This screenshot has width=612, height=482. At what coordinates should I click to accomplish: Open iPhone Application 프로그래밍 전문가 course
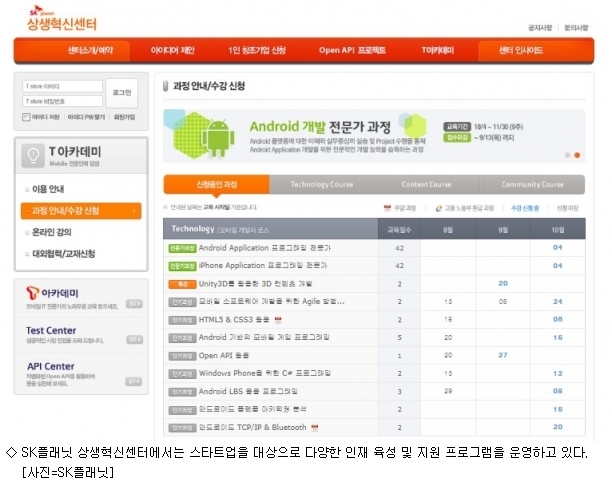263,266
